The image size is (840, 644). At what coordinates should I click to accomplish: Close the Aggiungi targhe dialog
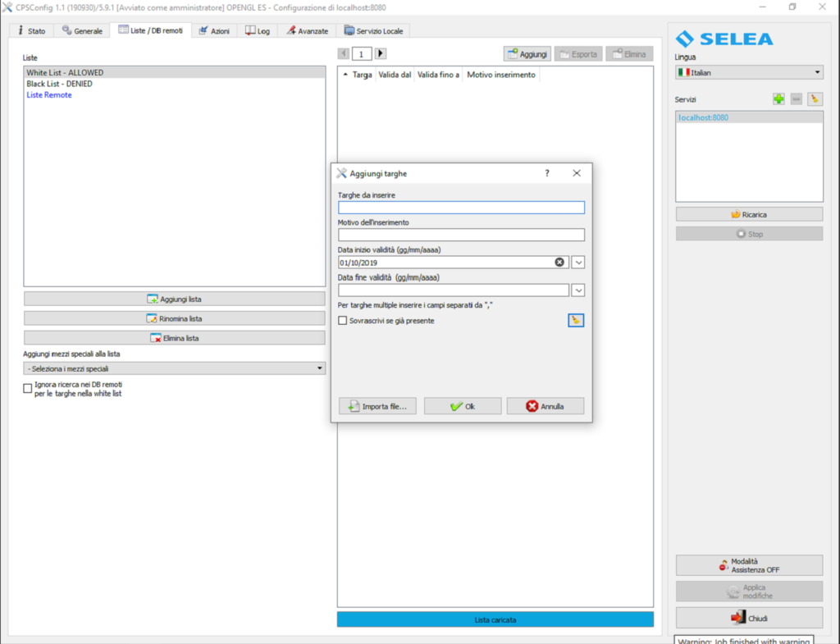coord(577,174)
